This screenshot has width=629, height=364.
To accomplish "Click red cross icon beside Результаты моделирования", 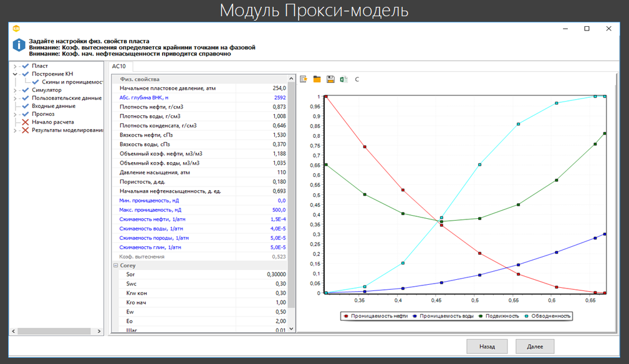I will pyautogui.click(x=26, y=130).
